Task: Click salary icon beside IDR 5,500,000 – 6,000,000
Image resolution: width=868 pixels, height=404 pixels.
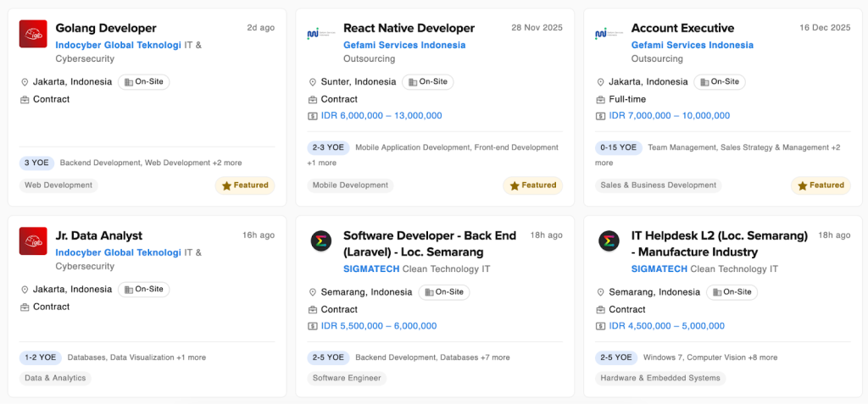Action: tap(312, 327)
